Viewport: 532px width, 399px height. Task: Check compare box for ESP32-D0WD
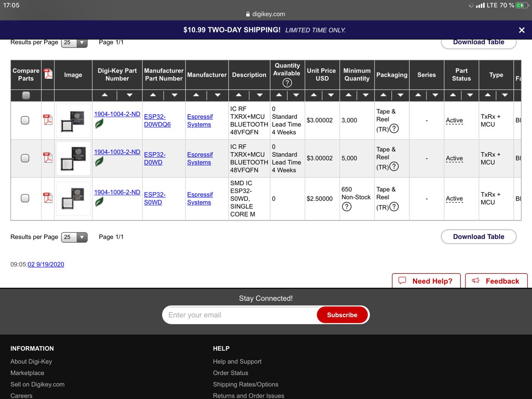[25, 158]
